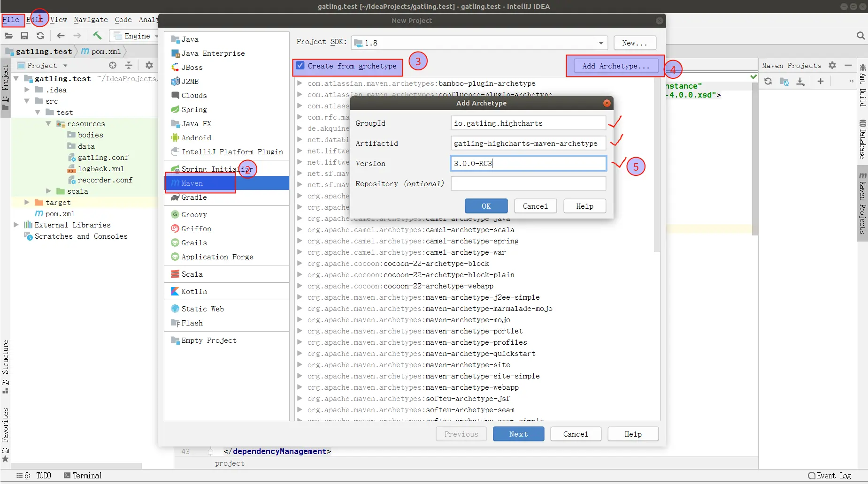The image size is (868, 484).
Task: Select the Spring project type
Action: [227, 110]
